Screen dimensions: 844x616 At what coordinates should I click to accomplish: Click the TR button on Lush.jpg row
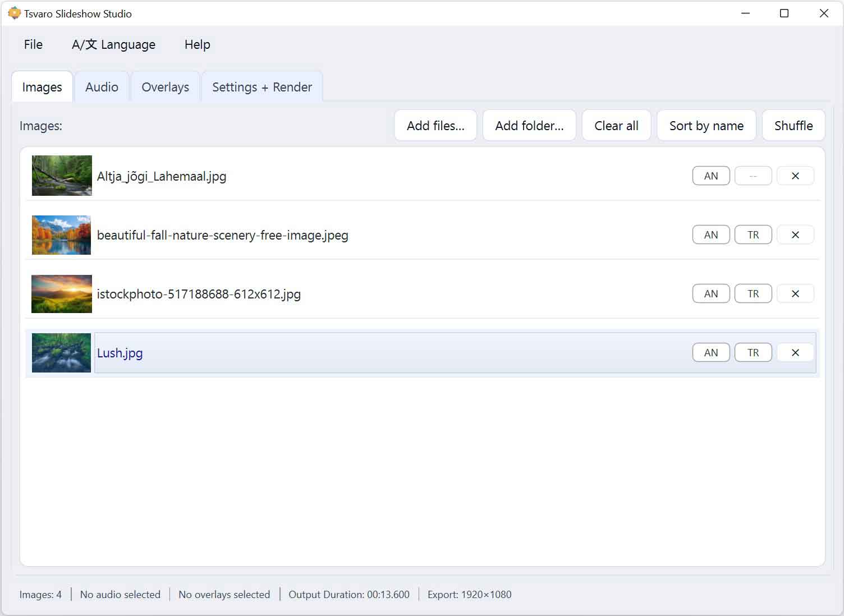click(x=753, y=353)
